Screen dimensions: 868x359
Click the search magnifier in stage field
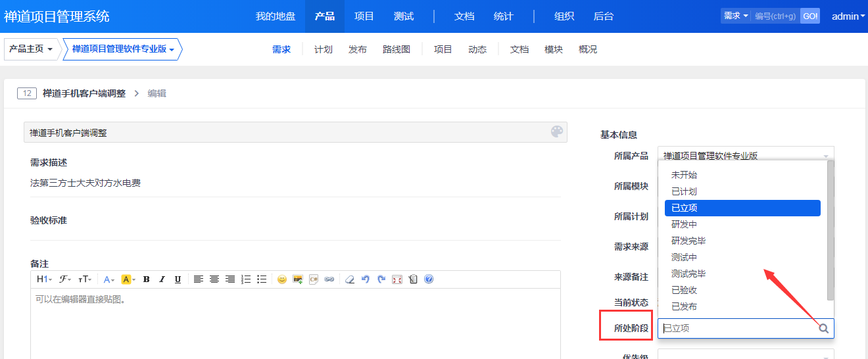[x=823, y=329]
